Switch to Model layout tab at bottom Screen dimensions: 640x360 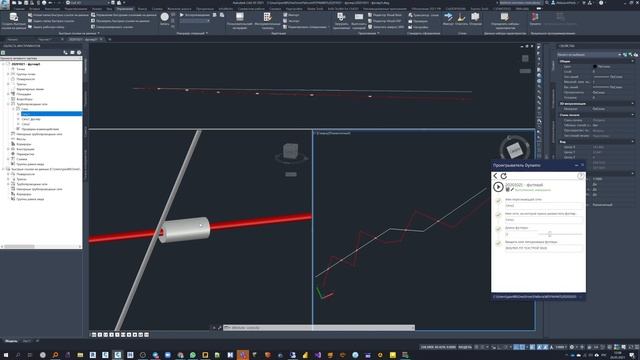pyautogui.click(x=11, y=341)
